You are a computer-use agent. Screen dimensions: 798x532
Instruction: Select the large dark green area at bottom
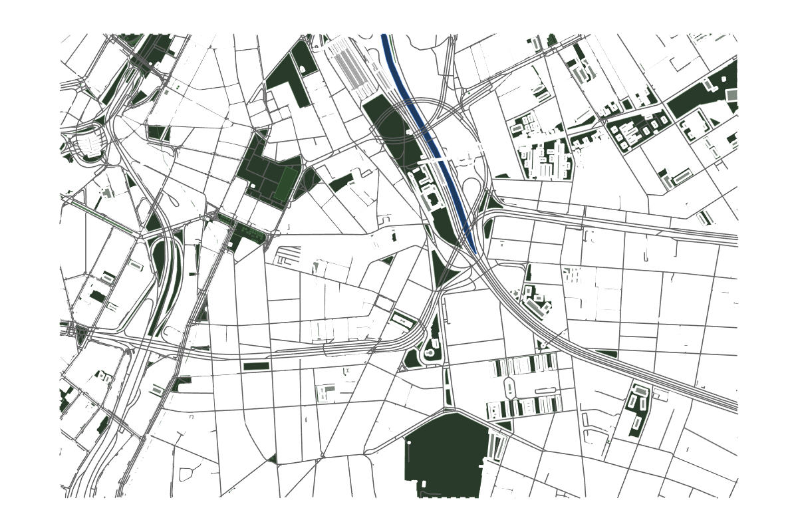[446, 454]
